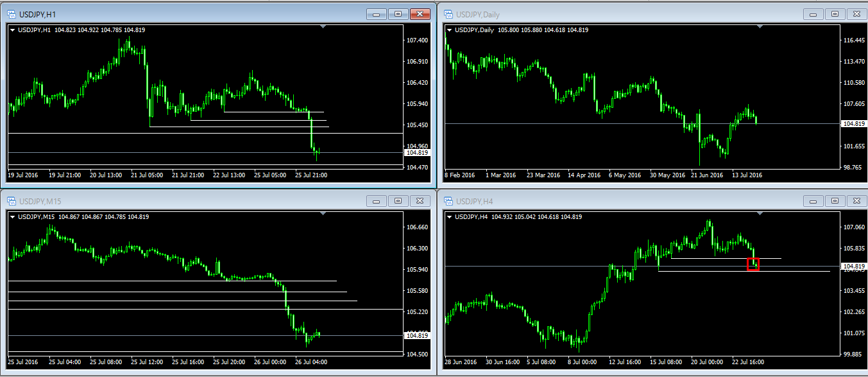
Task: Maximize the USDJPY,H4 chart window
Action: click(834, 201)
